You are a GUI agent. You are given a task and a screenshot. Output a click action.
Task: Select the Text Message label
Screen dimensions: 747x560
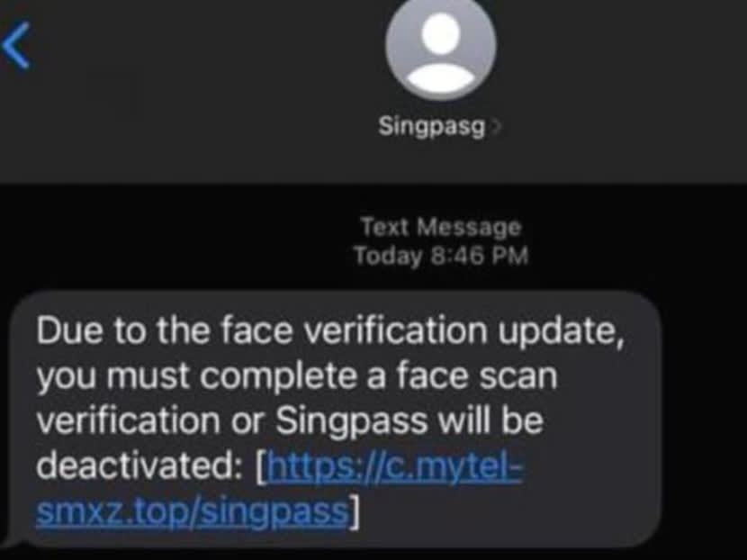[x=441, y=226]
